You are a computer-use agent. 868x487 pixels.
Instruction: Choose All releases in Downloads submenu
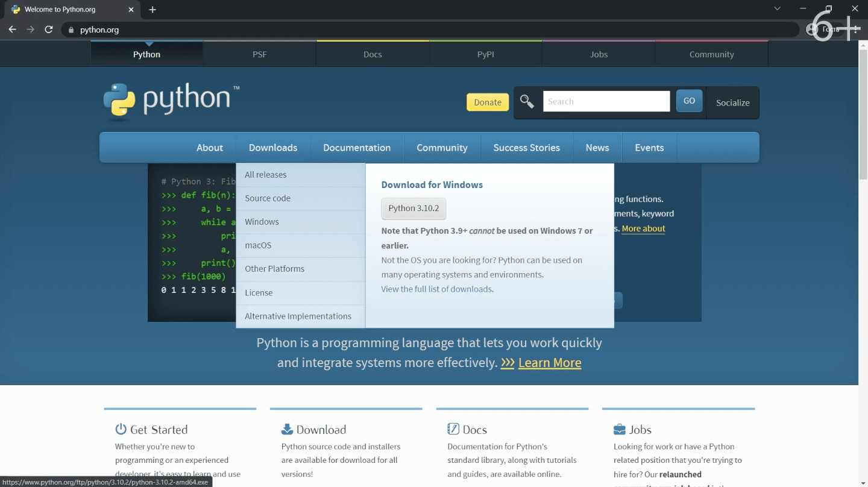pyautogui.click(x=301, y=175)
